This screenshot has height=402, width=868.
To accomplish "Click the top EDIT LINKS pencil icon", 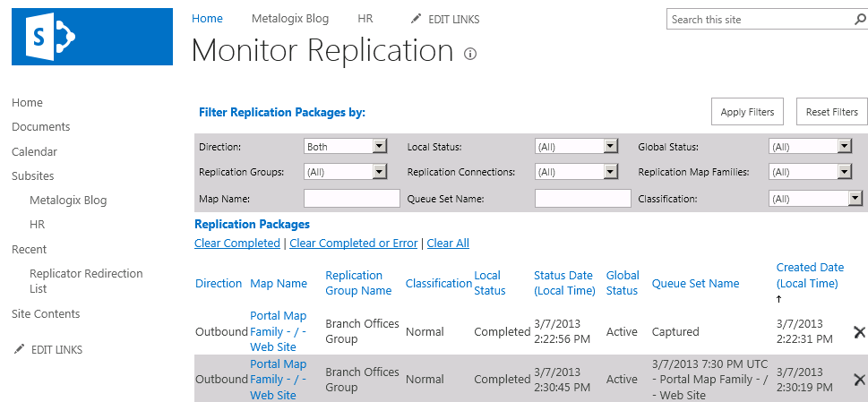I will click(x=415, y=19).
